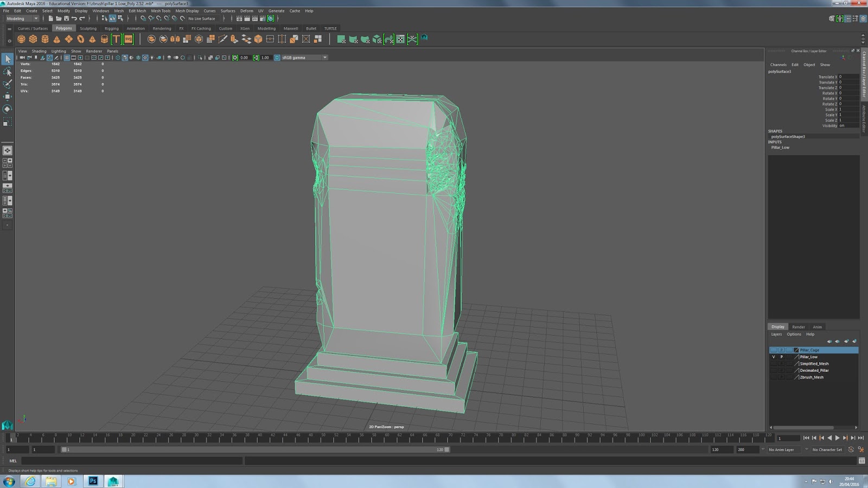This screenshot has width=868, height=488.
Task: Open the Mesh Tools menu
Action: (162, 10)
